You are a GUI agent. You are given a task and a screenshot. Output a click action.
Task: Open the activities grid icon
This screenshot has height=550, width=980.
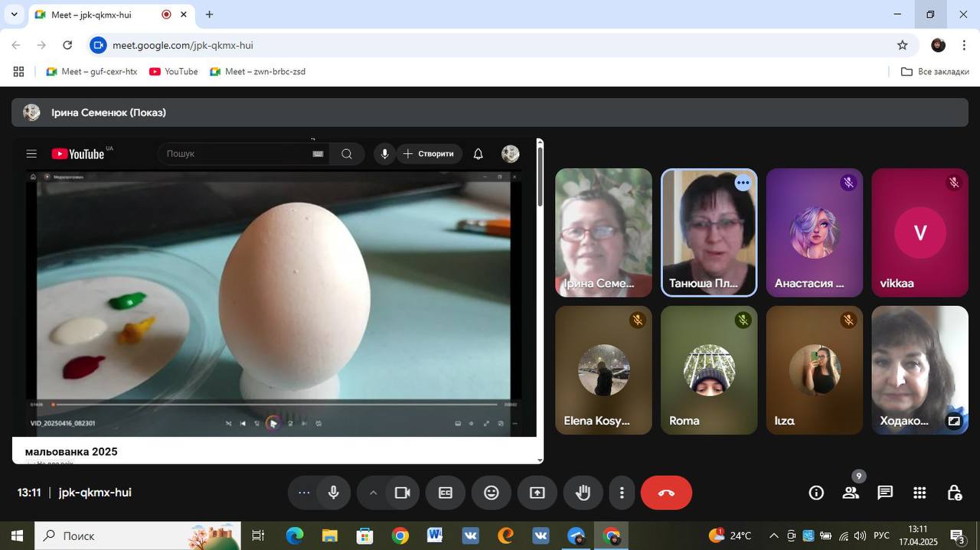coord(920,493)
